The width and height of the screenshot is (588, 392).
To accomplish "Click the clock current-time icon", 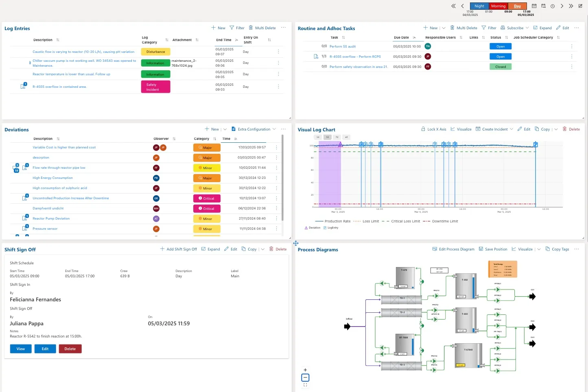I will 553,6.
